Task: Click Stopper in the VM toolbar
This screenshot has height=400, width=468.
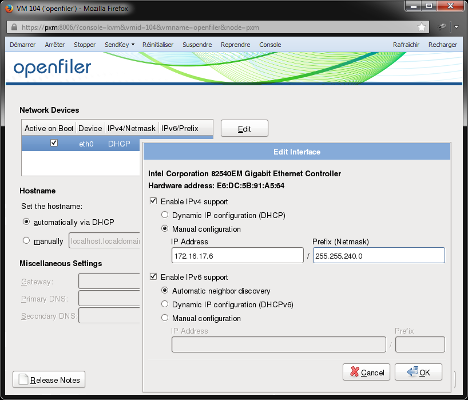Action: tap(85, 45)
